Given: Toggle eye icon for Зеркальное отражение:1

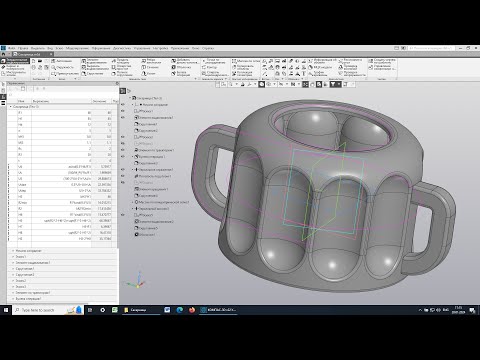Looking at the screenshot, I should [x=123, y=170].
